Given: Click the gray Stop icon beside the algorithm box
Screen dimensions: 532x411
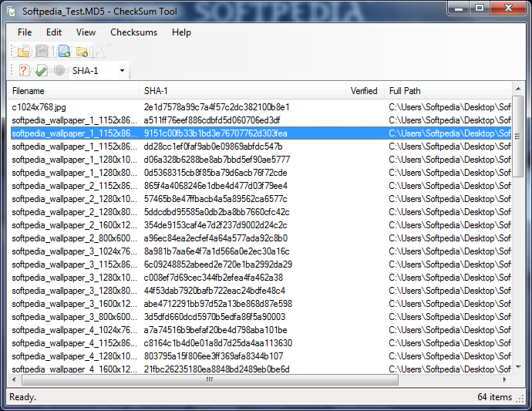Looking at the screenshot, I should coord(59,70).
